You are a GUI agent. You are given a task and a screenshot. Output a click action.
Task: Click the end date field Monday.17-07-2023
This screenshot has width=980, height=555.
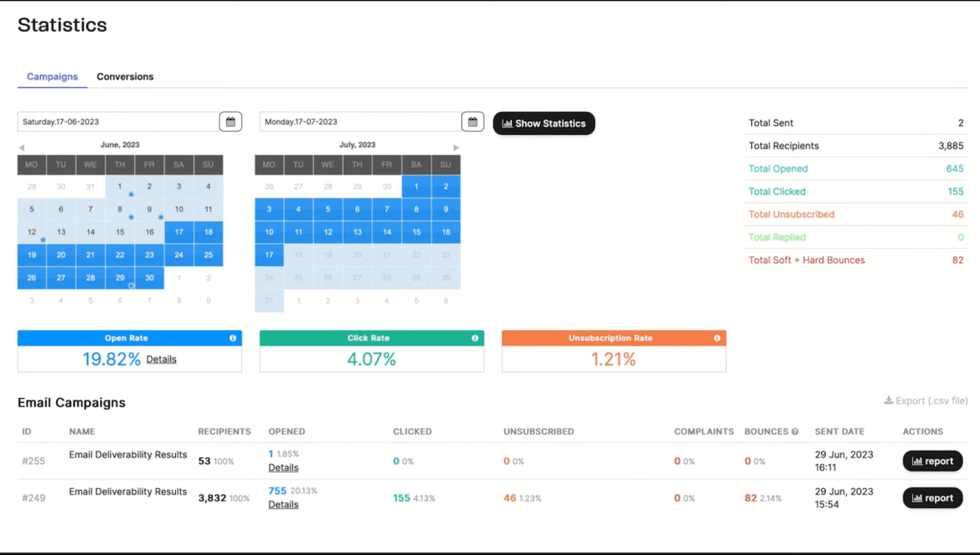pos(360,122)
